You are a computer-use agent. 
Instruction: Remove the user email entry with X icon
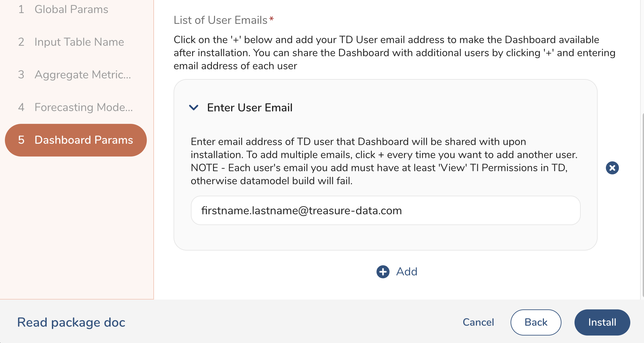tap(612, 168)
